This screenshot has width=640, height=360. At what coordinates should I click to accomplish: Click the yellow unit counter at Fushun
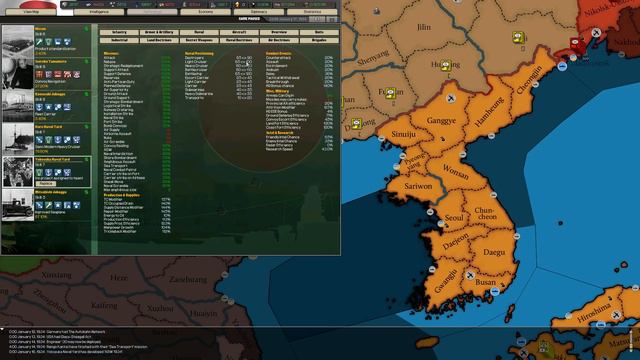point(391,93)
